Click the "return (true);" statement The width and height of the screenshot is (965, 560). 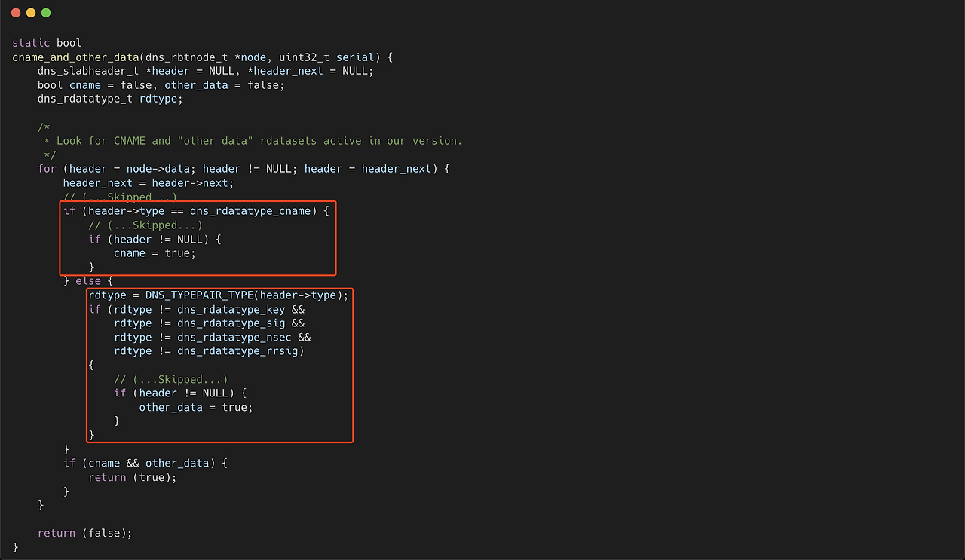click(133, 477)
